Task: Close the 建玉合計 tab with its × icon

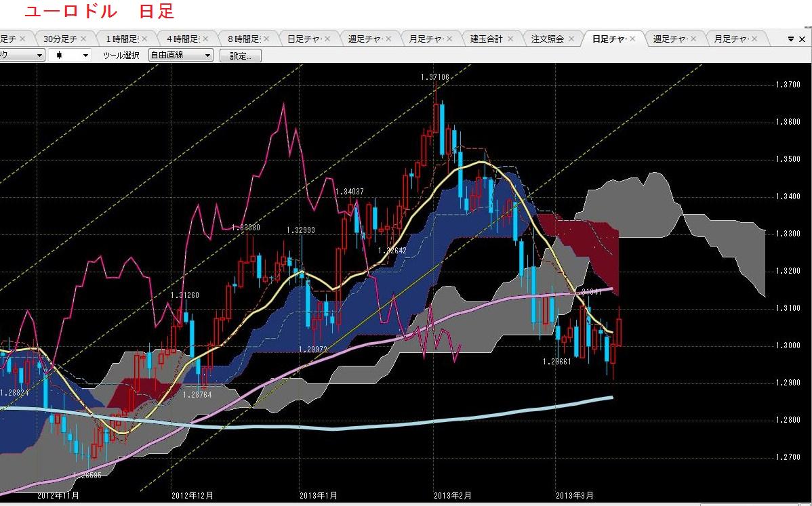Action: 510,39
